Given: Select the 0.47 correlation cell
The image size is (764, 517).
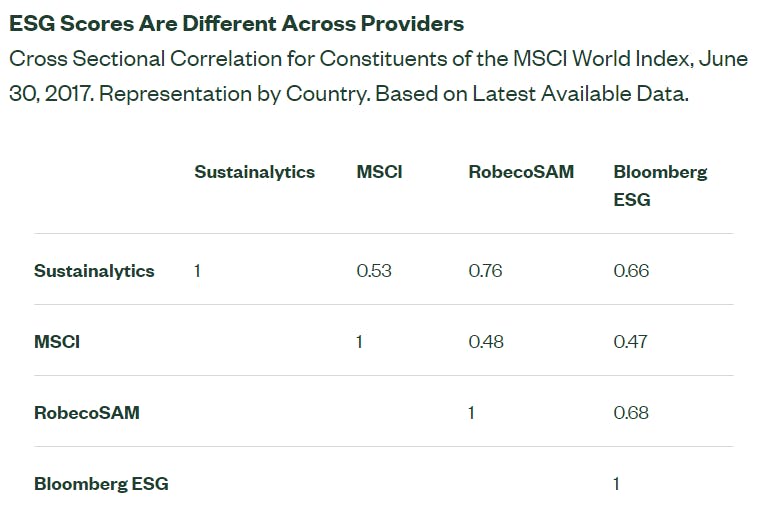Looking at the screenshot, I should (x=630, y=342).
